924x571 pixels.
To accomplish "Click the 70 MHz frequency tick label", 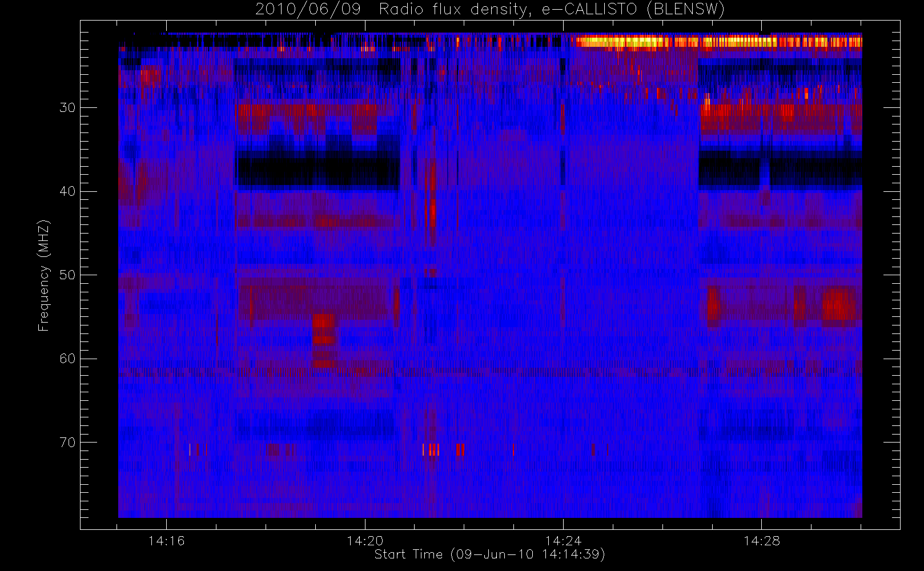I will [67, 443].
